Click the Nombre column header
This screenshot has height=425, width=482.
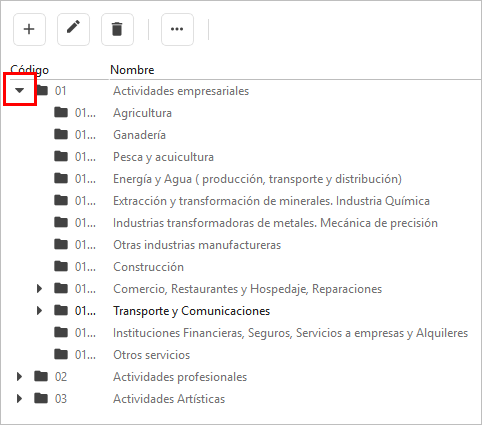pos(132,70)
